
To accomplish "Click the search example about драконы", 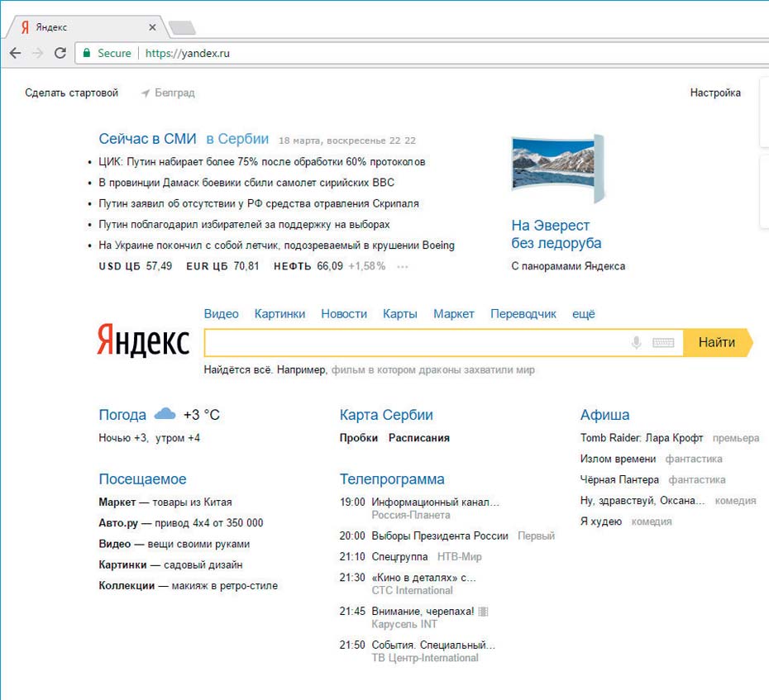I will (433, 370).
